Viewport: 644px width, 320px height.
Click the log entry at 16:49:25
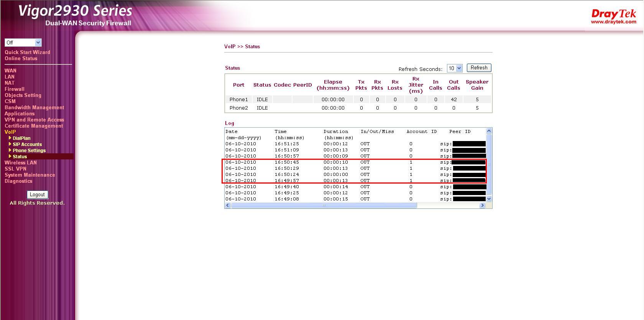(x=355, y=193)
